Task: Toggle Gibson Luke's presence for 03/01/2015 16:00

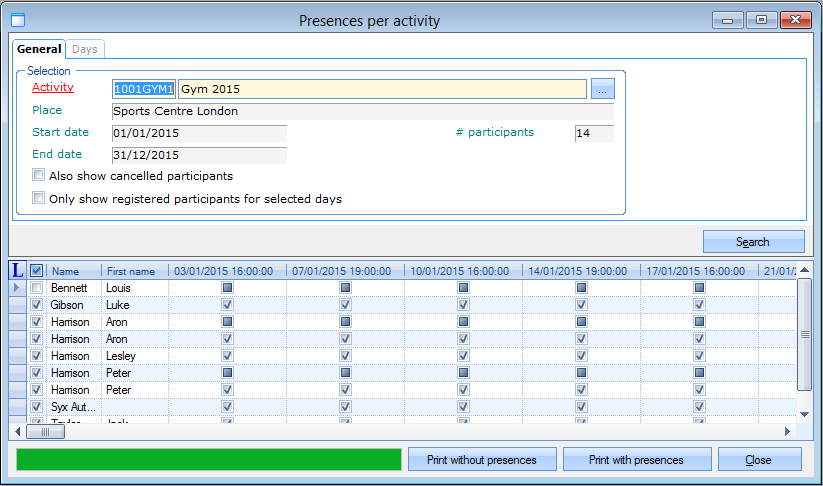Action: [x=227, y=305]
